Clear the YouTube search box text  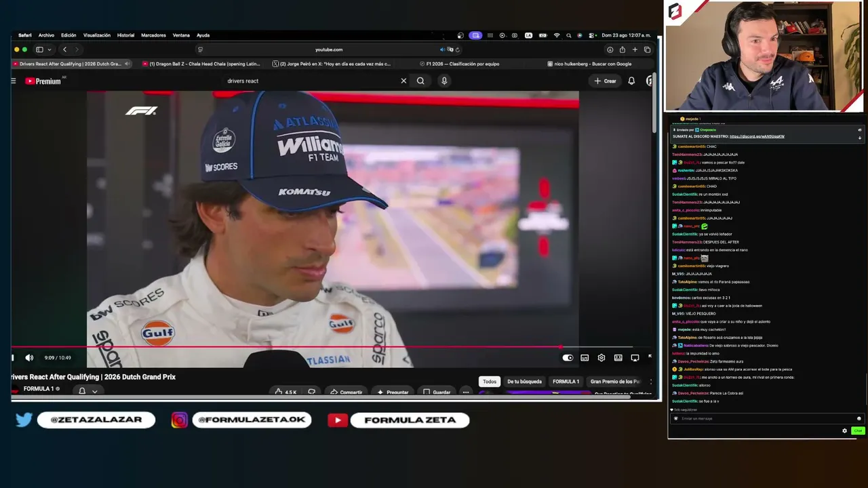403,81
